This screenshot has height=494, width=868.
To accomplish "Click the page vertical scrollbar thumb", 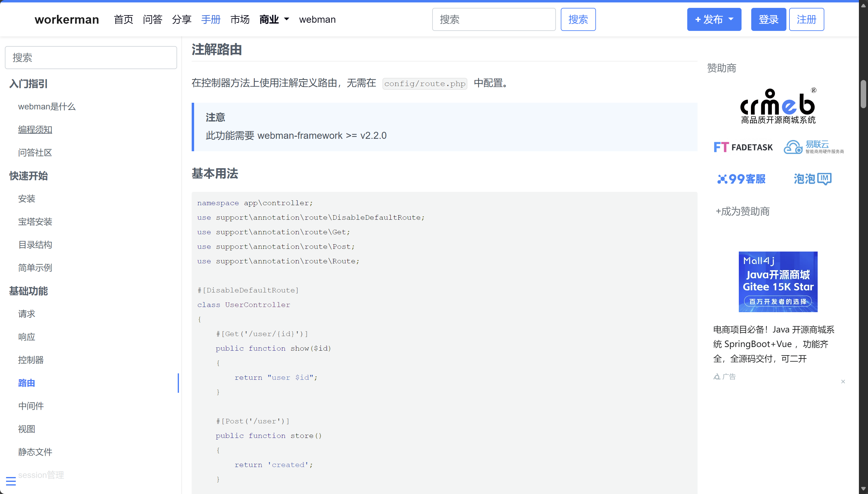I will click(x=863, y=94).
